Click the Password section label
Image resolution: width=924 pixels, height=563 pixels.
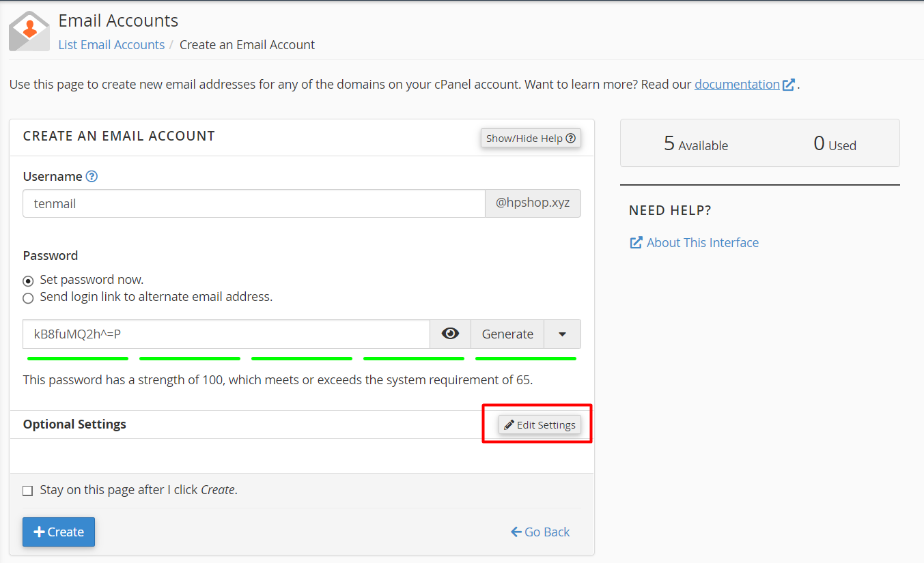pos(51,255)
